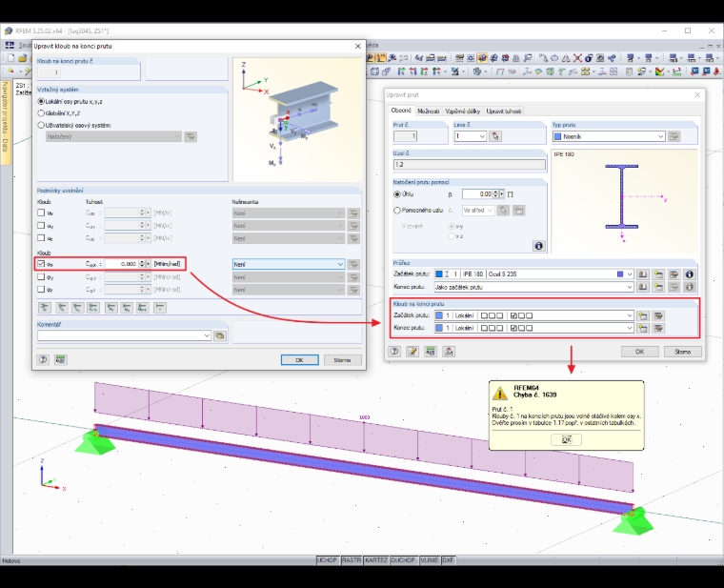Click the isometric cube view toolbar icon
This screenshot has width=724, height=588.
coord(375,71)
